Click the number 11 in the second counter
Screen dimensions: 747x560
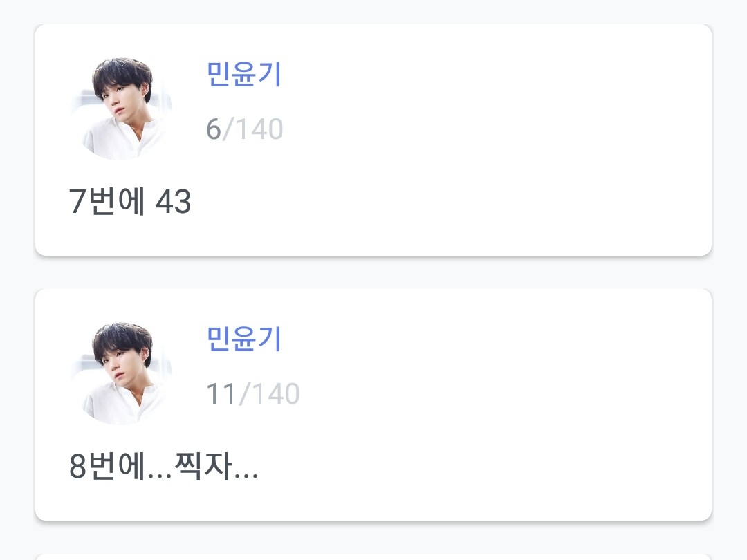tap(221, 394)
